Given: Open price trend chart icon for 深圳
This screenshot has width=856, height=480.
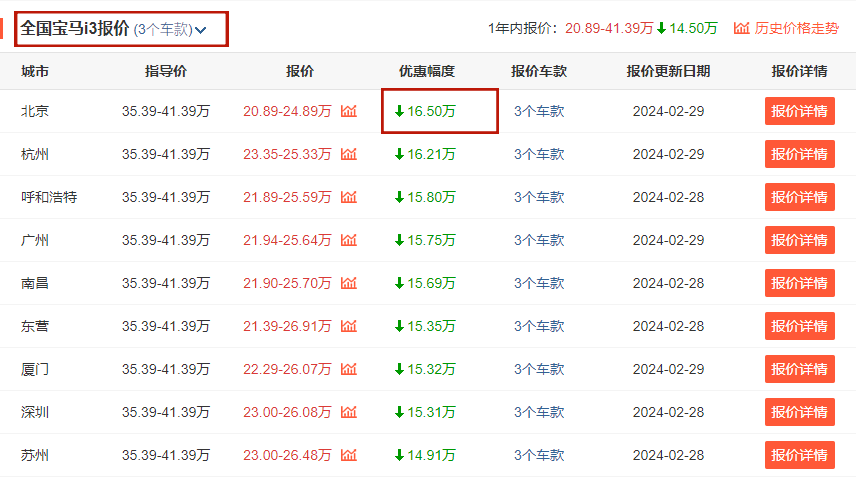Looking at the screenshot, I should click(x=348, y=412).
